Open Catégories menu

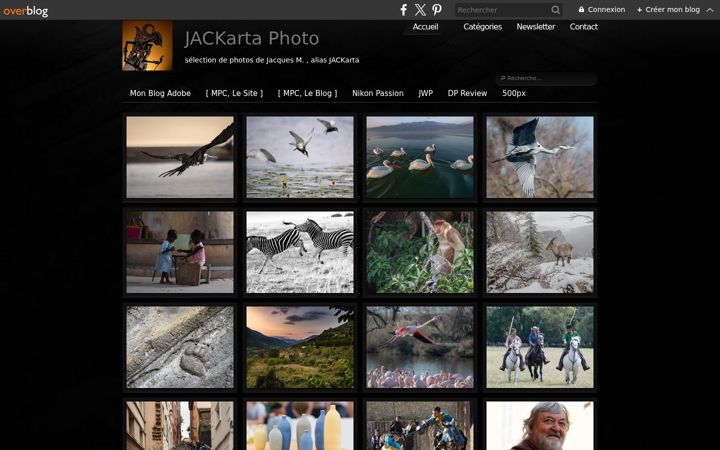tap(482, 27)
